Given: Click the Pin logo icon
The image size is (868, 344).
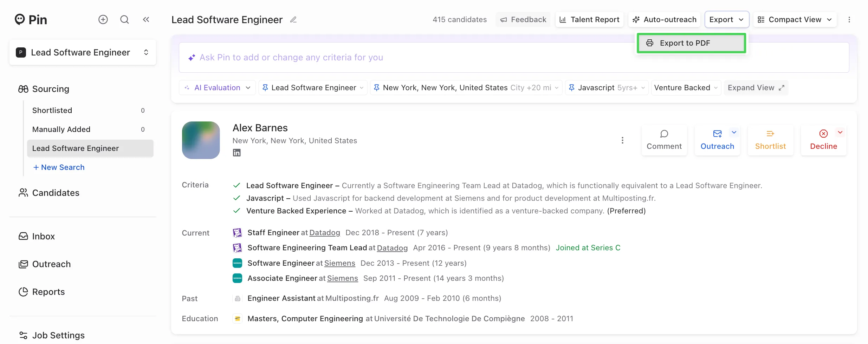Looking at the screenshot, I should (x=20, y=19).
